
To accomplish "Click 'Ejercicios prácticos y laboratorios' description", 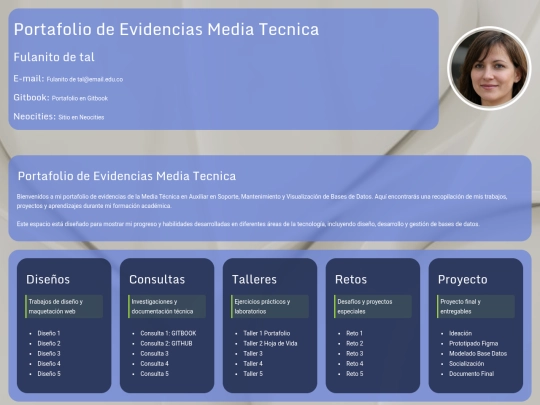I will click(270, 307).
